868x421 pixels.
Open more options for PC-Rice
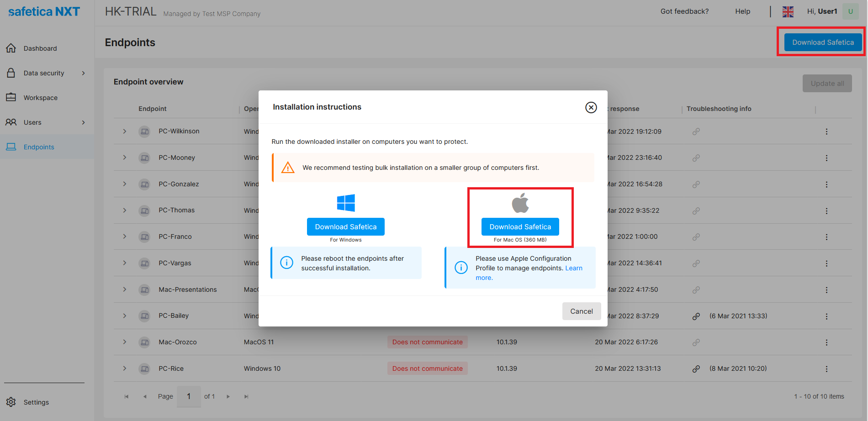(x=826, y=369)
